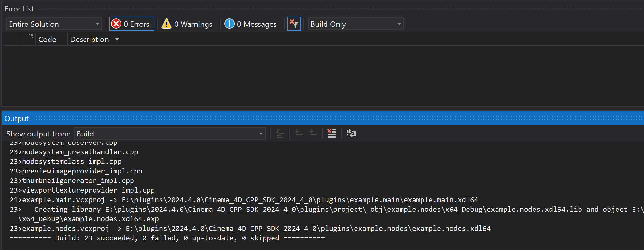Open the Build Only source dropdown
The image size is (644, 250).
coord(356,24)
